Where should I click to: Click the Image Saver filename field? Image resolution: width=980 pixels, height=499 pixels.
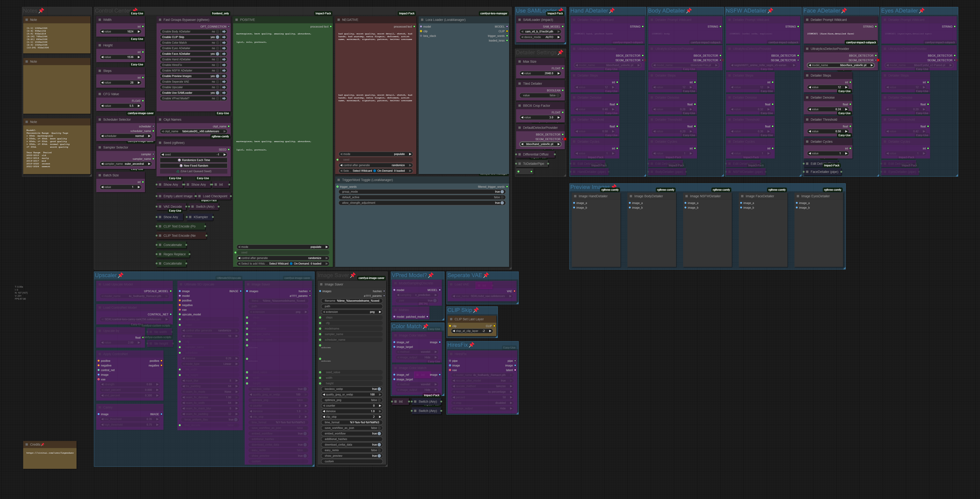[351, 301]
